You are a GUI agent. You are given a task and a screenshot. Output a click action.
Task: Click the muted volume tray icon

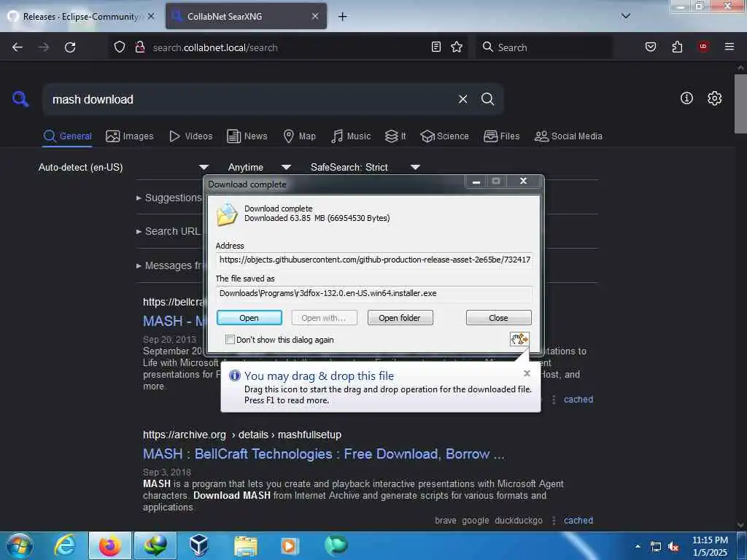[x=673, y=547]
